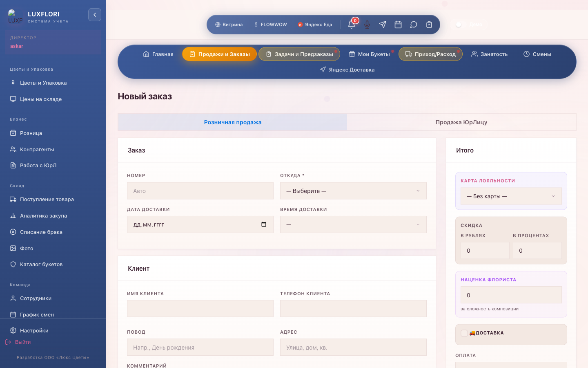Open Цены на складе sidebar item
588x368 pixels.
[53, 99]
